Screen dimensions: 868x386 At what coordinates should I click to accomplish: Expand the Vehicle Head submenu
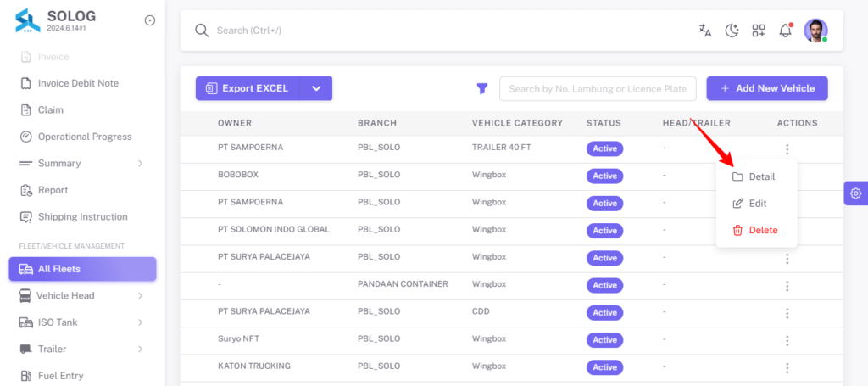(x=140, y=296)
